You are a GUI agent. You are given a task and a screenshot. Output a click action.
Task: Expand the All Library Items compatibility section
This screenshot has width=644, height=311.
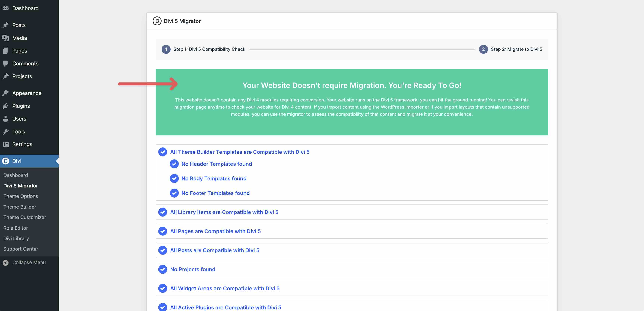tap(224, 212)
